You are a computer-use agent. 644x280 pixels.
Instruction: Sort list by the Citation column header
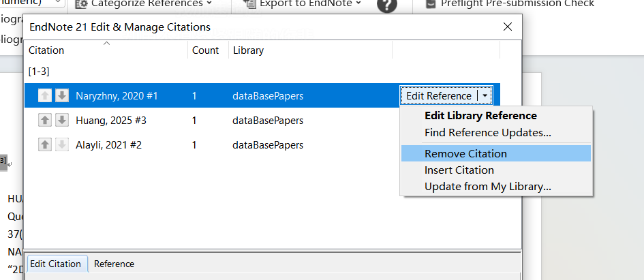point(46,50)
